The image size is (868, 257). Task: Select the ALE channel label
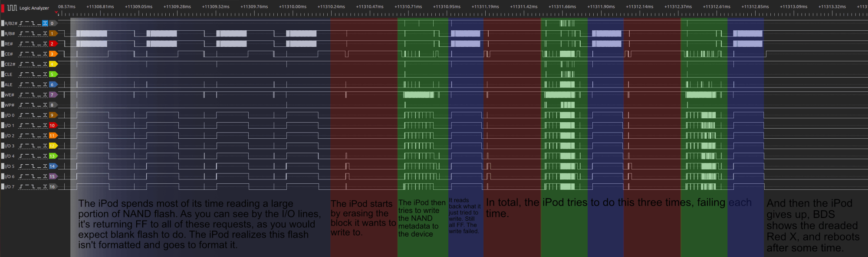pyautogui.click(x=8, y=85)
